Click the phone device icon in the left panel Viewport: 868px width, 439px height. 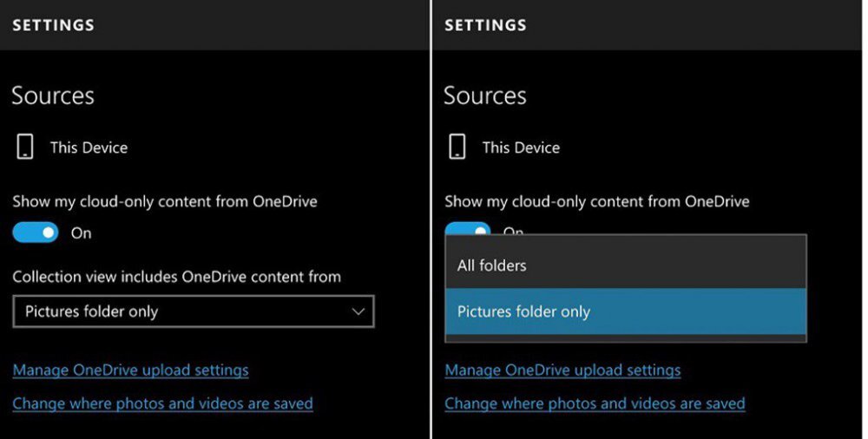25,147
